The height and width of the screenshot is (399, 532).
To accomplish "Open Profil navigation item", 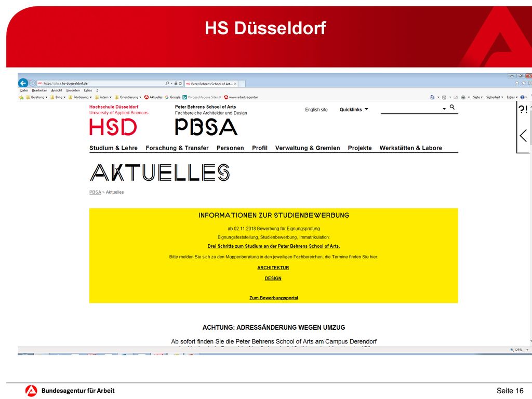I will click(260, 148).
